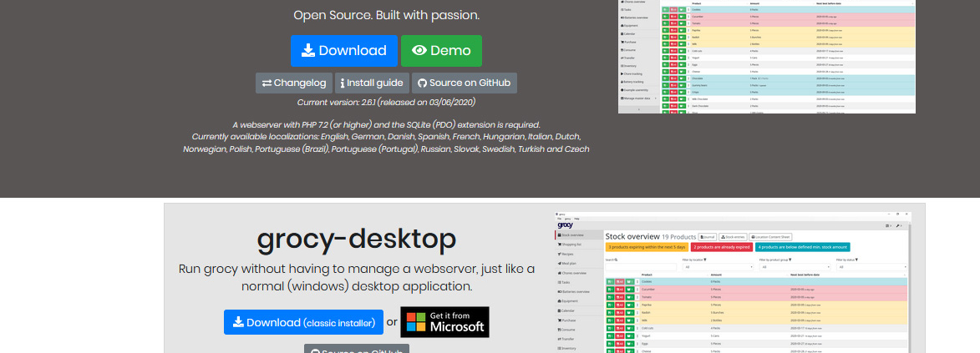Download grocy-desktop classic installer

(x=304, y=322)
